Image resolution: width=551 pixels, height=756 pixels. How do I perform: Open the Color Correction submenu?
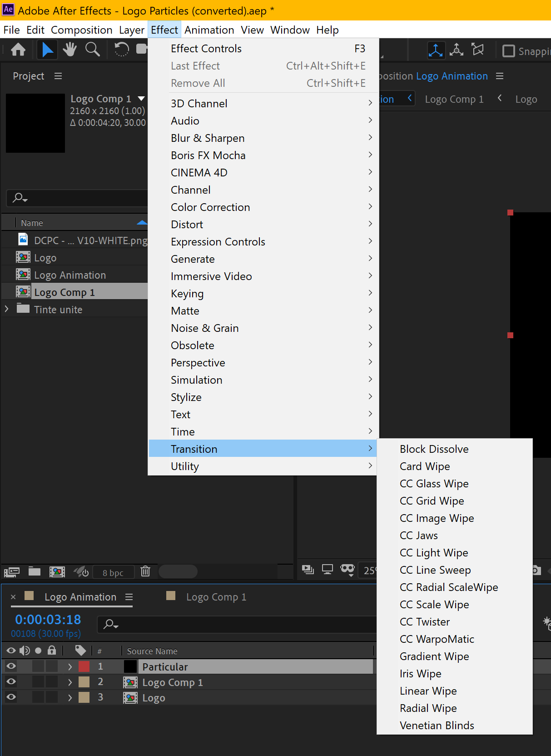click(x=263, y=207)
